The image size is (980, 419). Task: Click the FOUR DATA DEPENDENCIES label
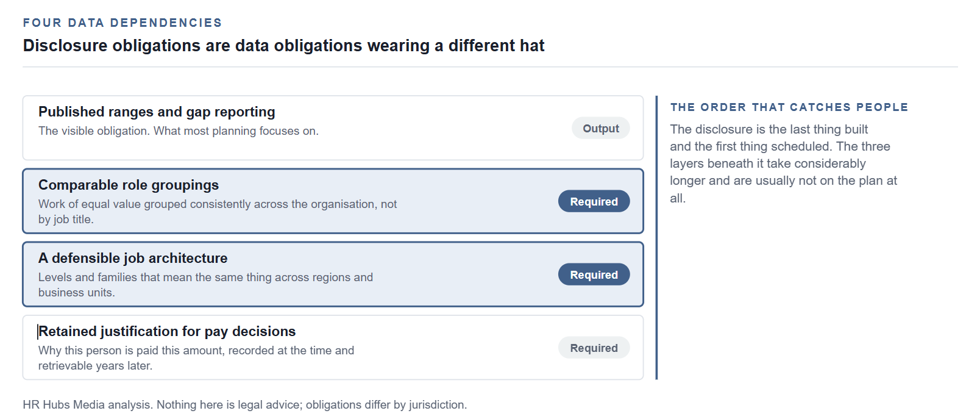(122, 23)
